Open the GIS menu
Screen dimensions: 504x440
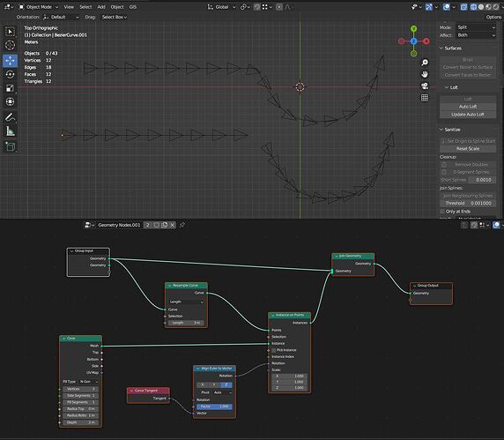pos(133,7)
